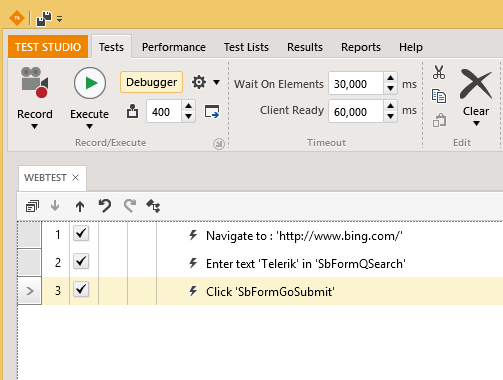
Task: Click the Navigate to step lightning icon
Action: (193, 235)
